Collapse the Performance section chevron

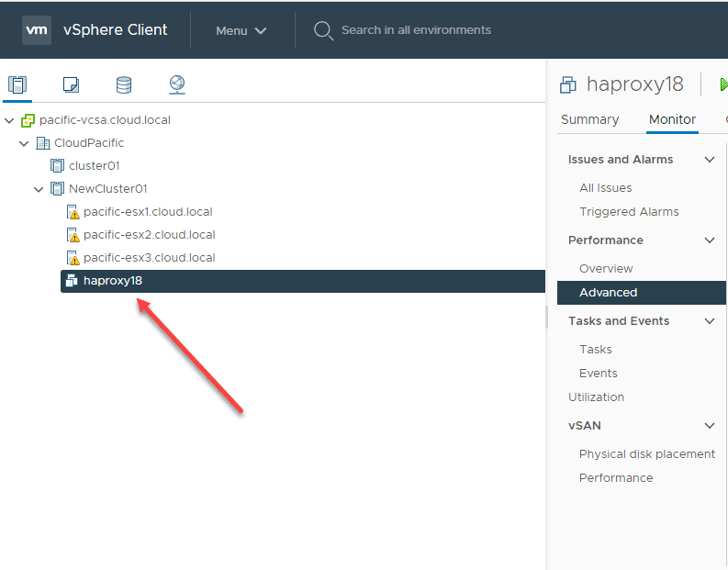(710, 240)
